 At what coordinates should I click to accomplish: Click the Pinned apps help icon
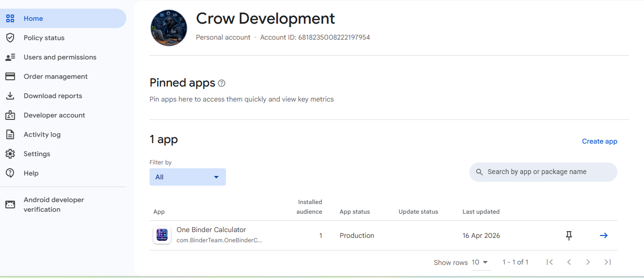click(x=222, y=83)
